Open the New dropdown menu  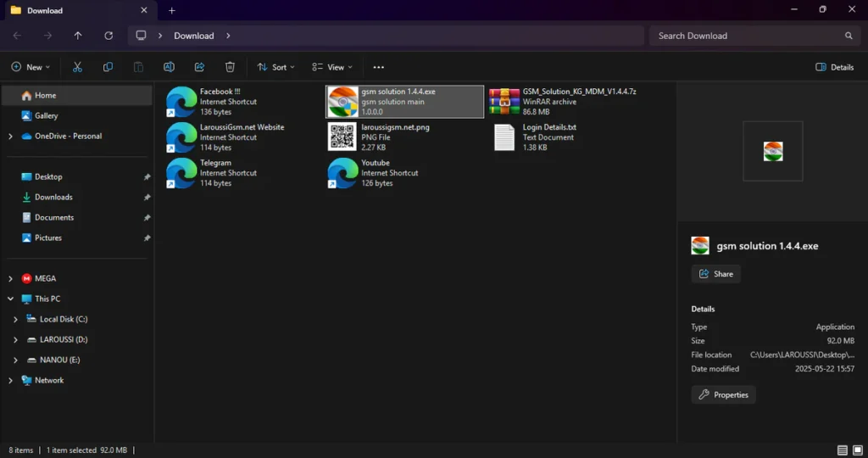[x=31, y=67]
